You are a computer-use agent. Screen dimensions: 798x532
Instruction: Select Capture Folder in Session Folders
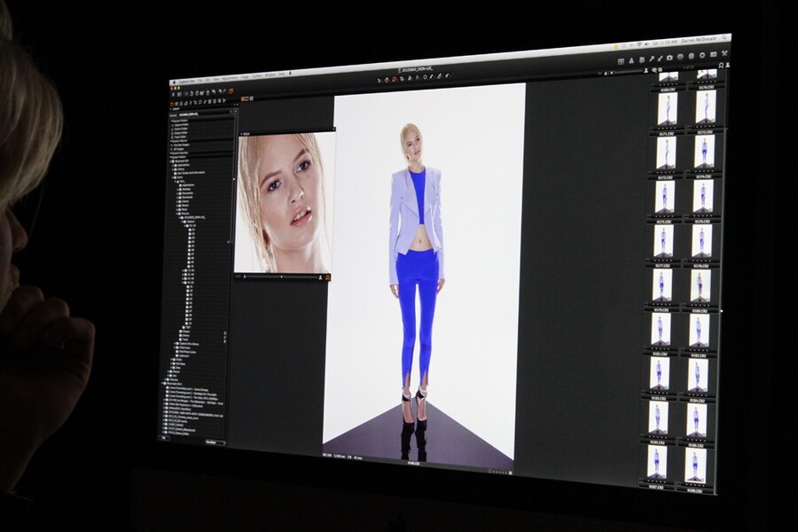click(181, 125)
